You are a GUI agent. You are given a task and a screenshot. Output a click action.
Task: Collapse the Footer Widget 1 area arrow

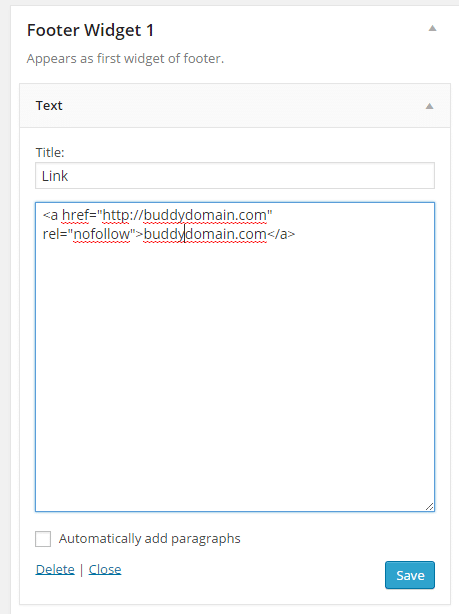click(x=432, y=28)
